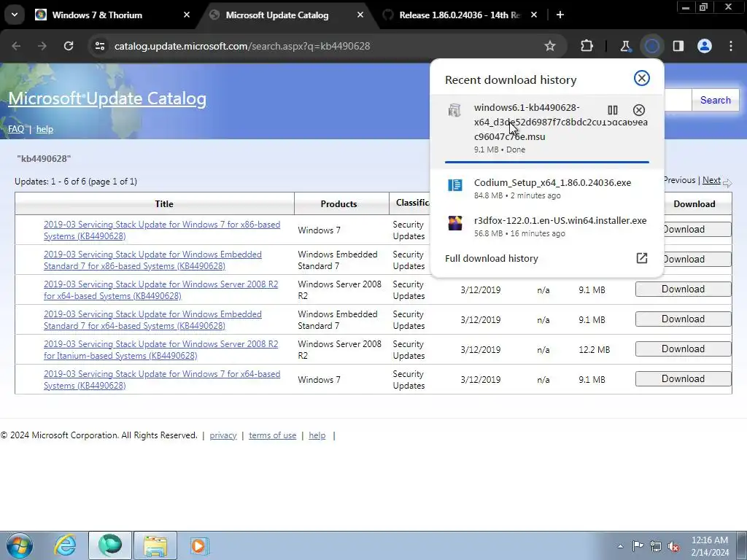The width and height of the screenshot is (747, 560).
Task: Open the terms of use footer link
Action: pos(273,435)
